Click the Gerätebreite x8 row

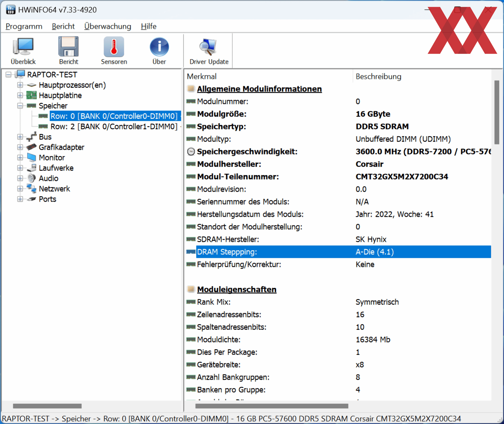click(339, 365)
